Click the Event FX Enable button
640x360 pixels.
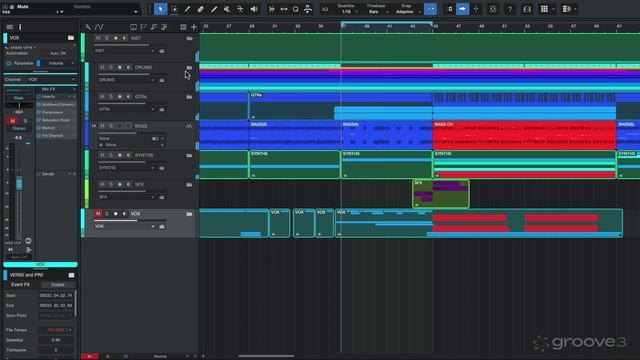58,284
